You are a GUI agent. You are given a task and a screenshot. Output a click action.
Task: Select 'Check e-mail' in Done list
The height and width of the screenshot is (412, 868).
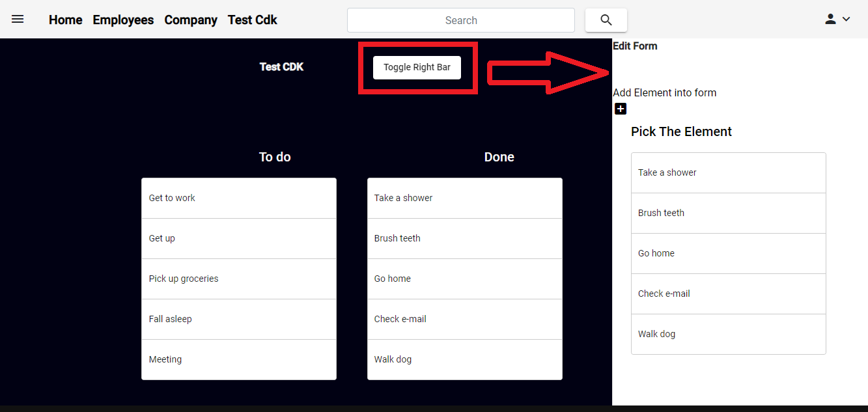click(x=465, y=319)
